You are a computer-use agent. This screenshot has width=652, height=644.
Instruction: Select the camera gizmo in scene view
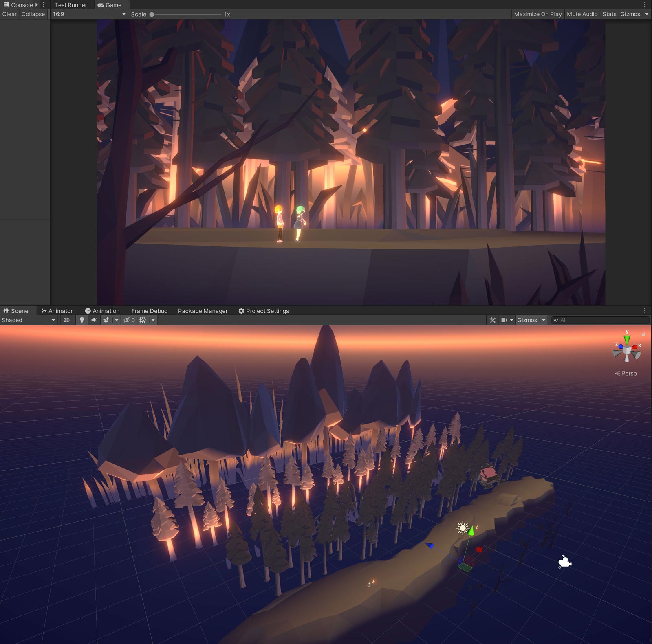pyautogui.click(x=564, y=562)
